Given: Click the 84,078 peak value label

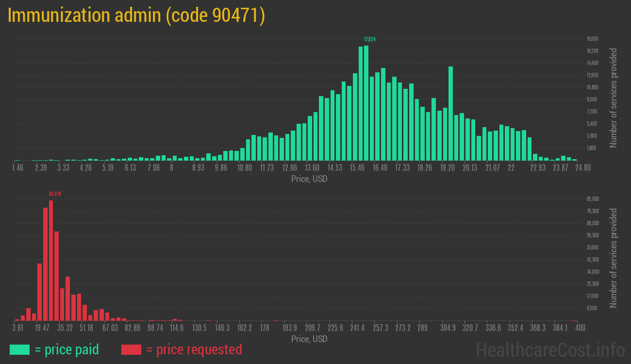Looking at the screenshot, I should 55,194.
